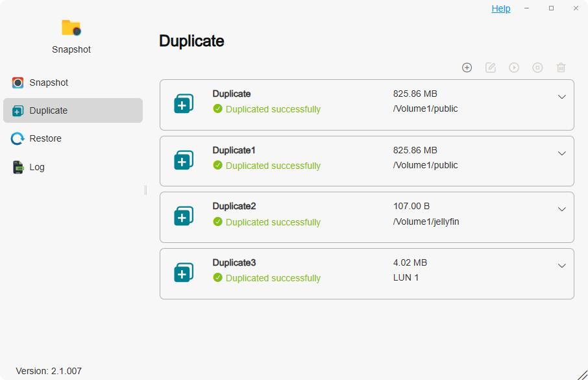
Task: Open the Help link
Action: (500, 8)
